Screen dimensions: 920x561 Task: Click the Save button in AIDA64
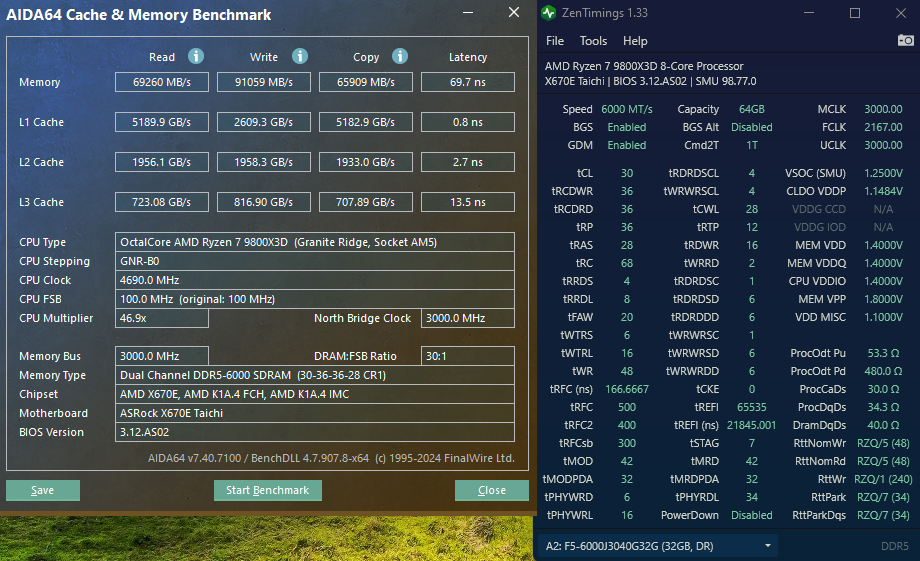tap(43, 490)
